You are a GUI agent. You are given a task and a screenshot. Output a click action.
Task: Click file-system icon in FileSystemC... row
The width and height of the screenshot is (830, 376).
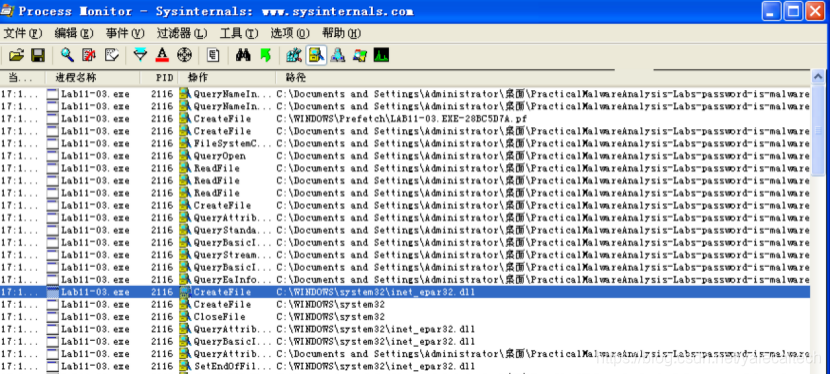point(185,143)
